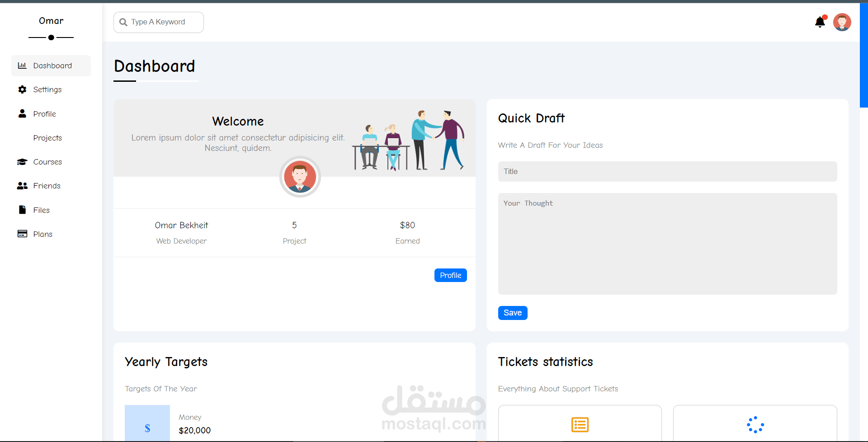868x442 pixels.
Task: Open the Dashboard chart icon in sidebar
Action: click(22, 66)
